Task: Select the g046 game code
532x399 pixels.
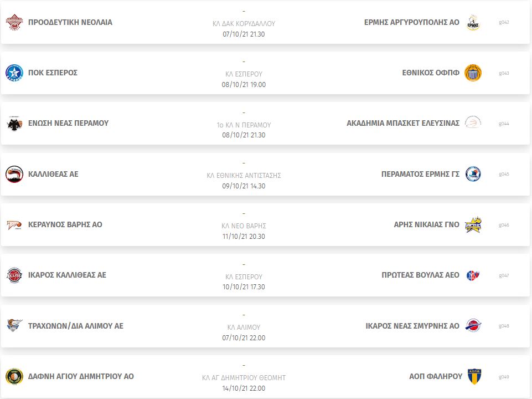Action: click(504, 225)
